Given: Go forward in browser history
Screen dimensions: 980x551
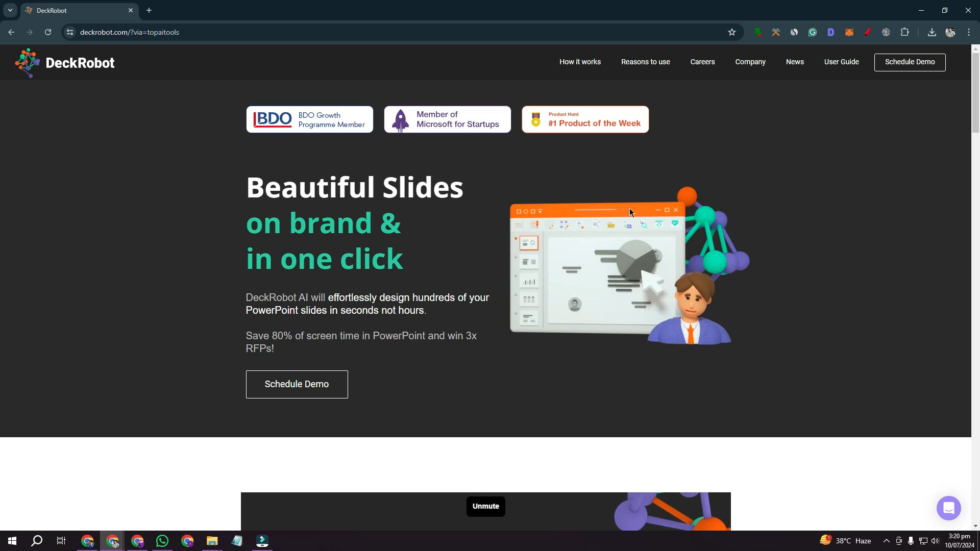Looking at the screenshot, I should 30,32.
